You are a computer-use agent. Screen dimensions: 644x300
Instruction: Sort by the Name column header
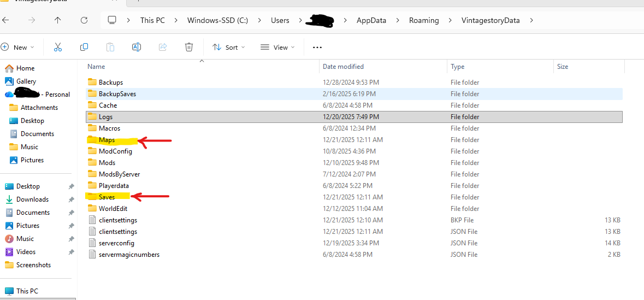tap(97, 67)
